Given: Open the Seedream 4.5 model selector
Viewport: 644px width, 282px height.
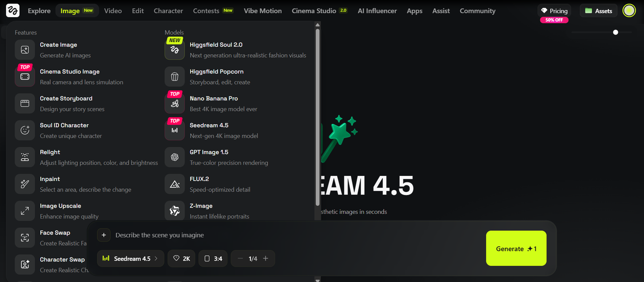Looking at the screenshot, I should (x=130, y=258).
